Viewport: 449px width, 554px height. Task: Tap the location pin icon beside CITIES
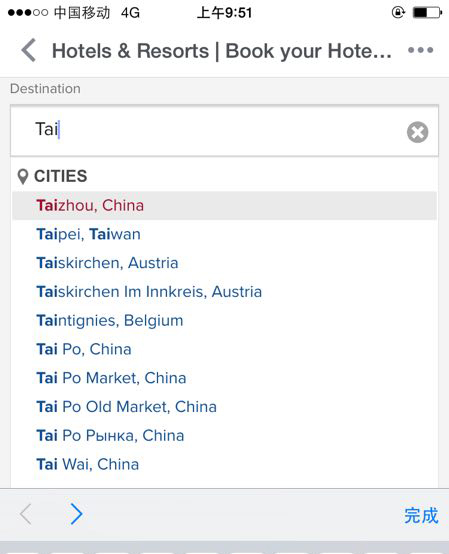[23, 177]
